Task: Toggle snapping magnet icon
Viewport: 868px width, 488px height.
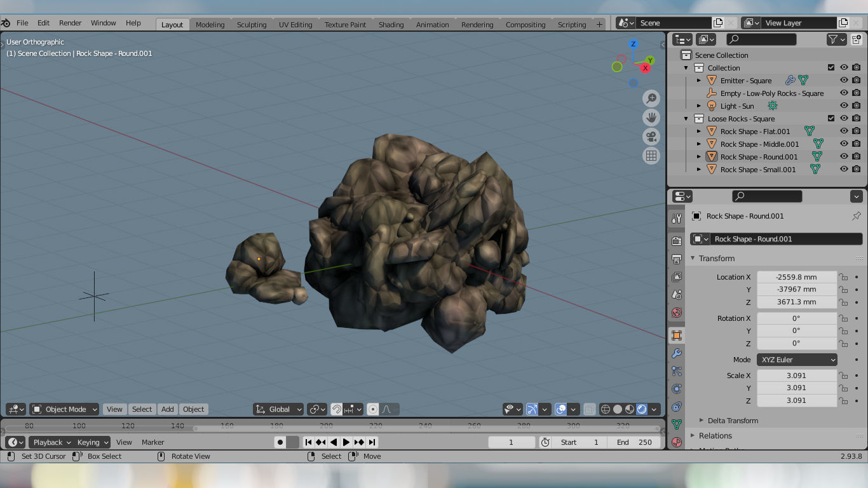Action: point(337,409)
